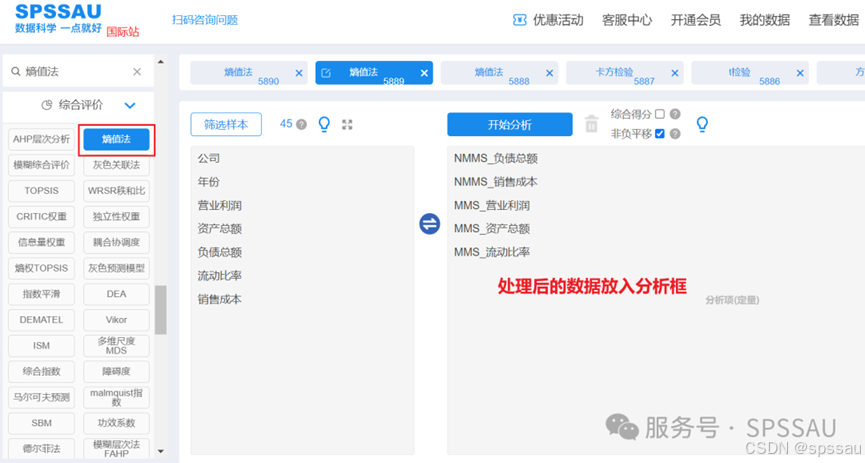Click the lightbulb icon right of checkboxes
This screenshot has height=463, width=865.
pyautogui.click(x=702, y=124)
